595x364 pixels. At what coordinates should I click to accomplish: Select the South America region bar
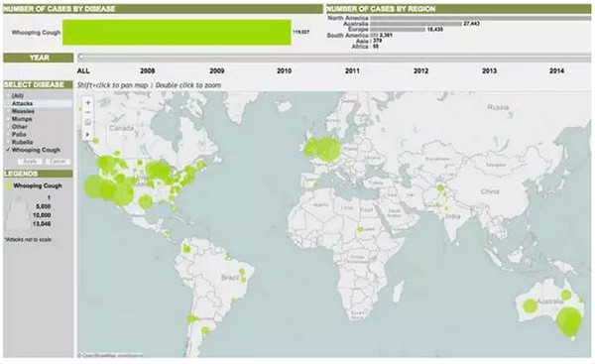point(374,35)
